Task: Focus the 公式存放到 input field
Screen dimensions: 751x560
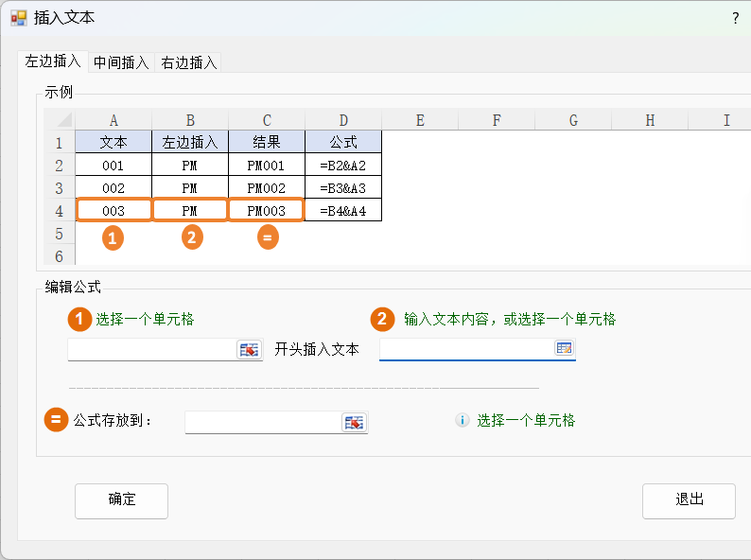Action: coord(262,422)
